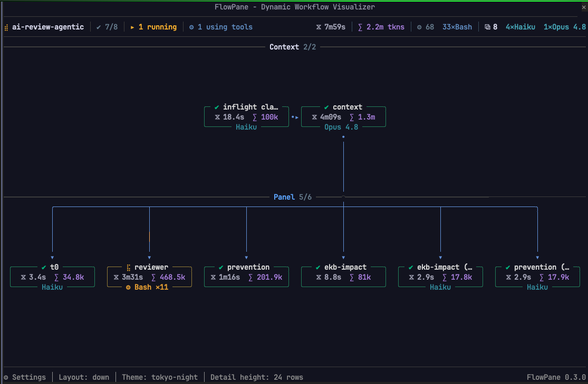This screenshot has width=588, height=384.
Task: Click the 34.8k tokens on t0 node
Action: point(73,277)
